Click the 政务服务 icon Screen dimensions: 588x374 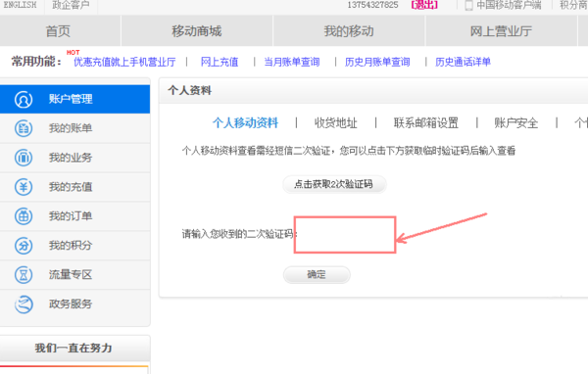tap(24, 304)
